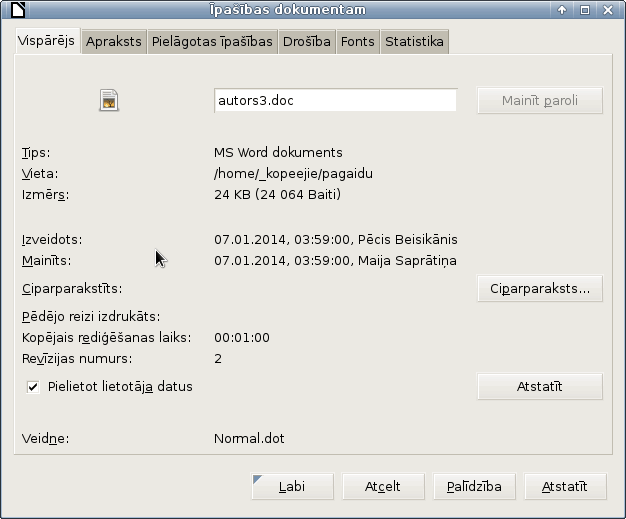626x519 pixels.
Task: Click the /home/_kopeejie/pagaidu path
Action: click(x=293, y=174)
